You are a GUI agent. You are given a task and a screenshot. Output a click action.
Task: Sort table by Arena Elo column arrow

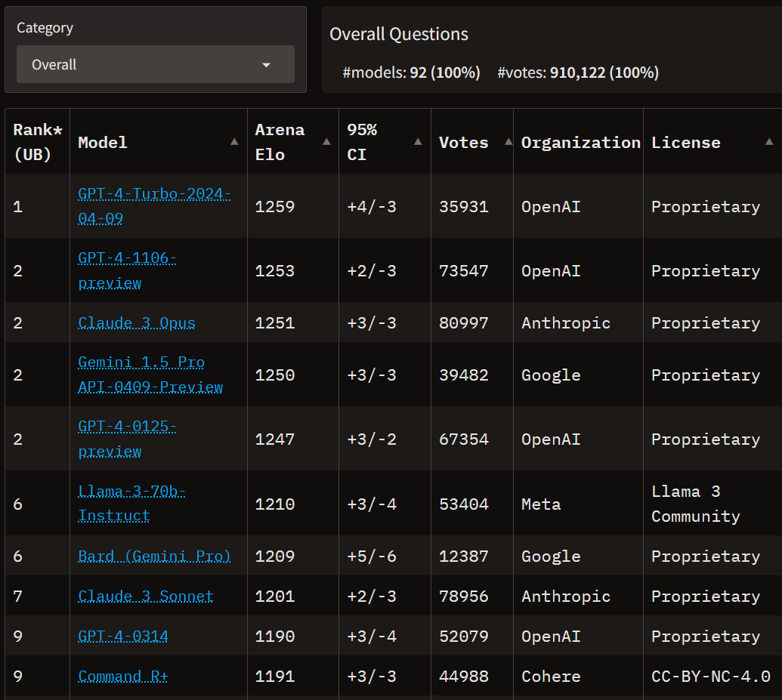tap(326, 142)
